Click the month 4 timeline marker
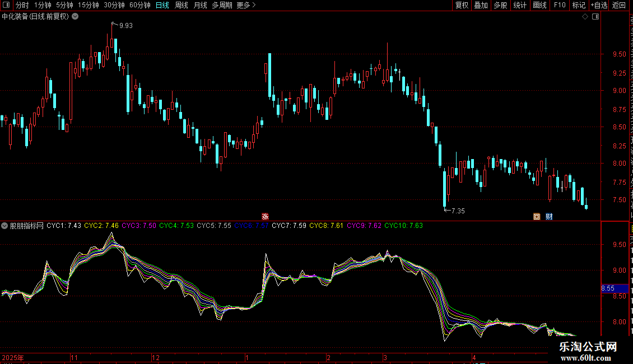The image size is (633, 364). tap(474, 357)
